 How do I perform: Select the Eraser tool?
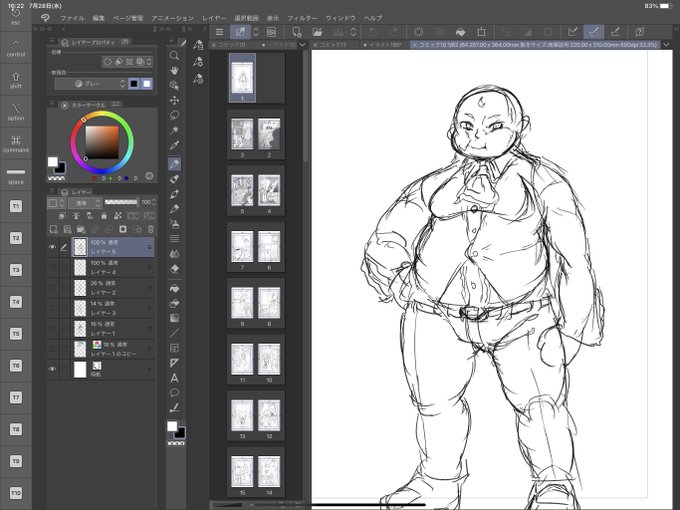point(174,269)
